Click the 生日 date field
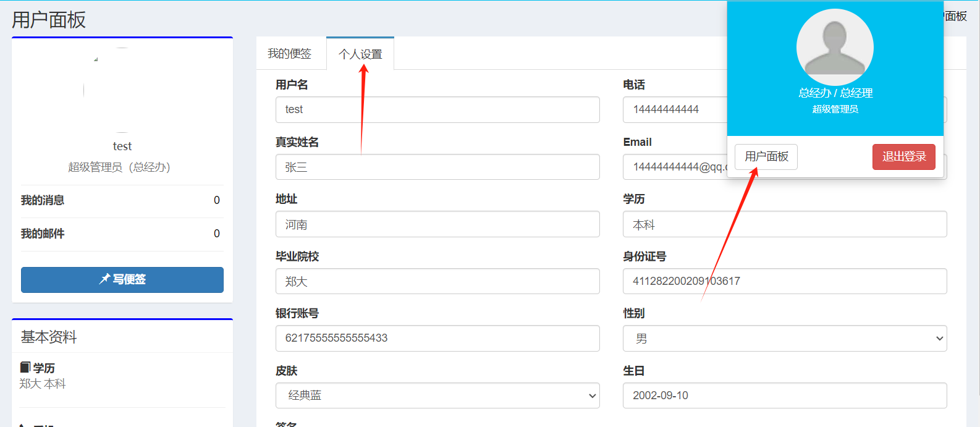 [x=784, y=395]
